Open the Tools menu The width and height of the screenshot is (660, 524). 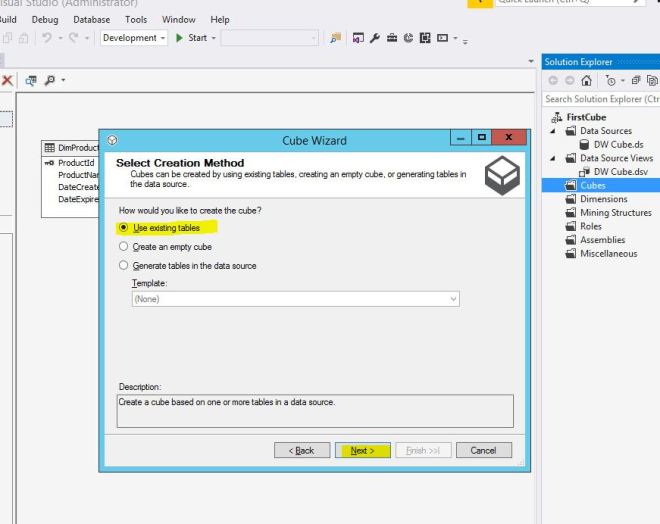(x=136, y=19)
